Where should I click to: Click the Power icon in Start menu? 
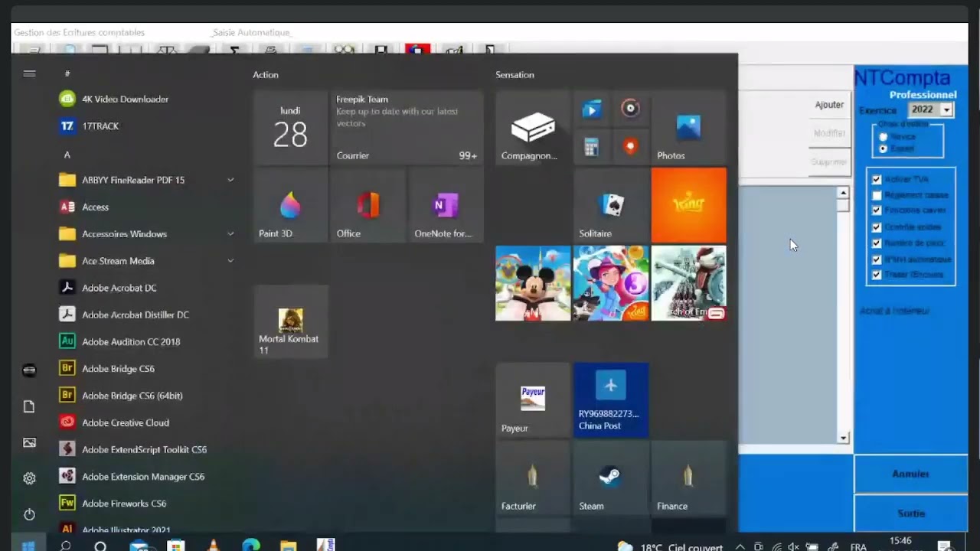coord(29,514)
